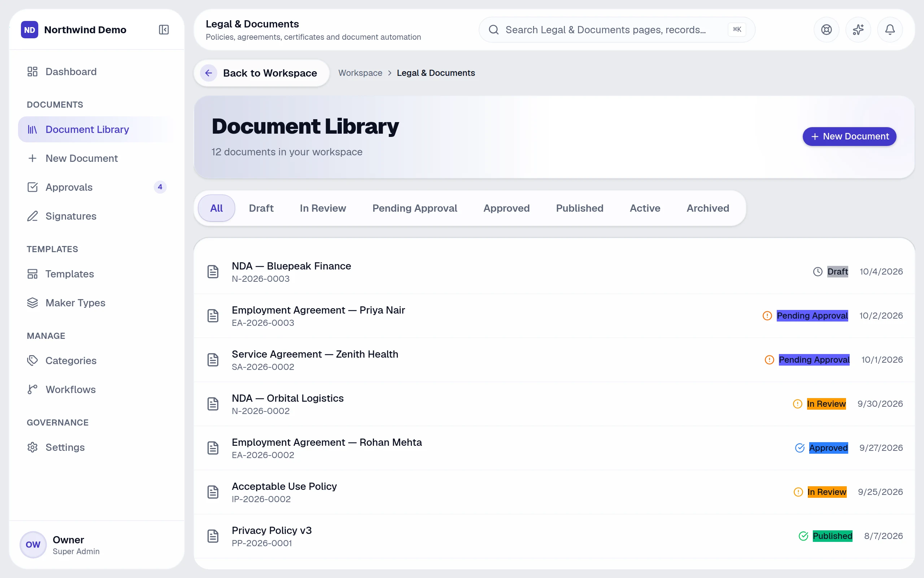Viewport: 924px width, 578px height.
Task: Click the Workspace breadcrumb link
Action: coord(360,73)
